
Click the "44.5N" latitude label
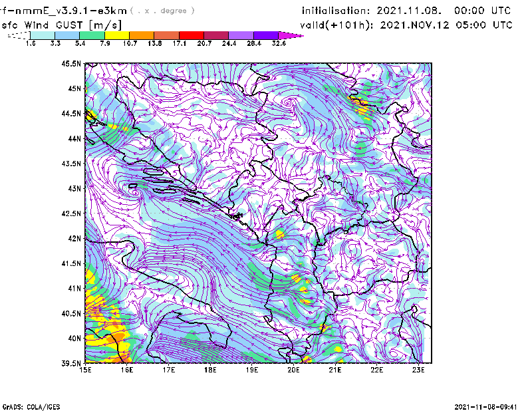pos(71,113)
